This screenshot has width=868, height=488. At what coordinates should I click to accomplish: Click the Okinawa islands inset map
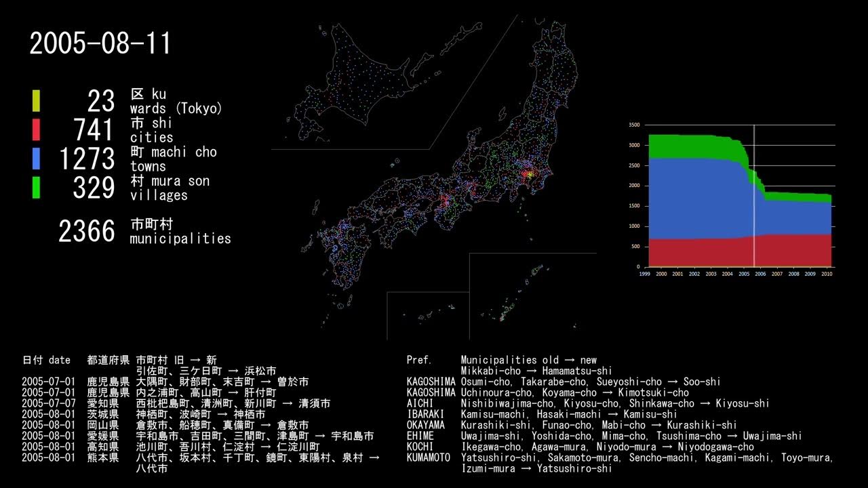[x=532, y=296]
